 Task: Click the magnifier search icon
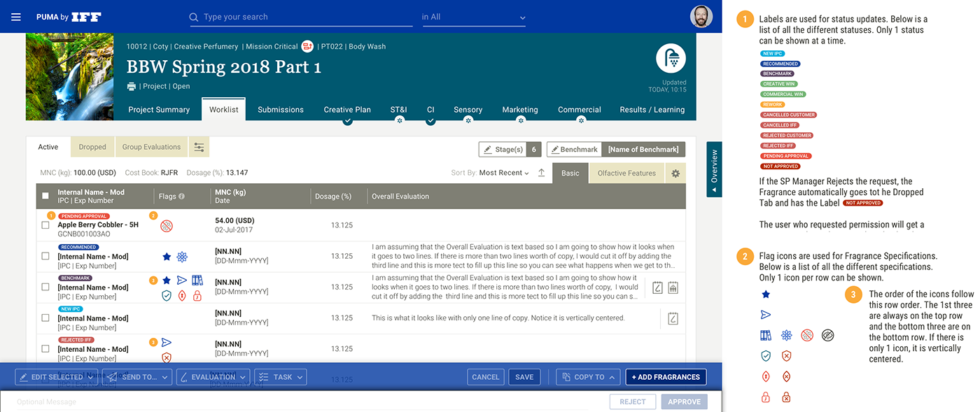(x=194, y=17)
